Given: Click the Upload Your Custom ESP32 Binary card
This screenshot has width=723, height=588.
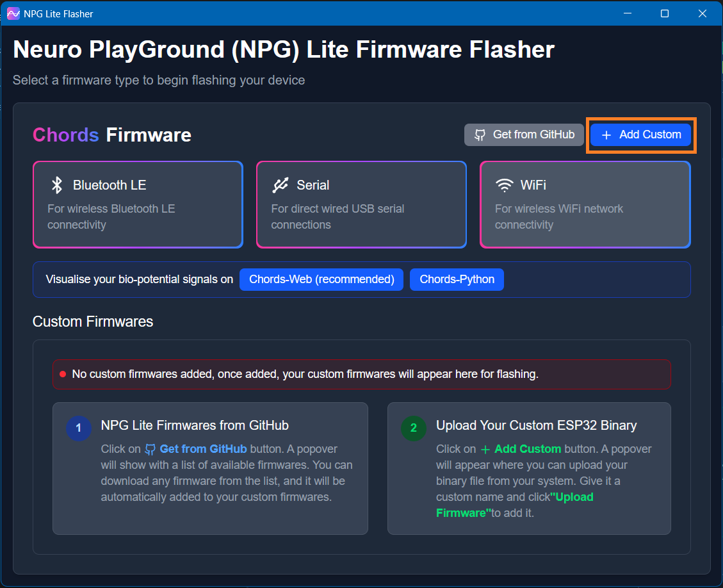Looking at the screenshot, I should coord(529,468).
